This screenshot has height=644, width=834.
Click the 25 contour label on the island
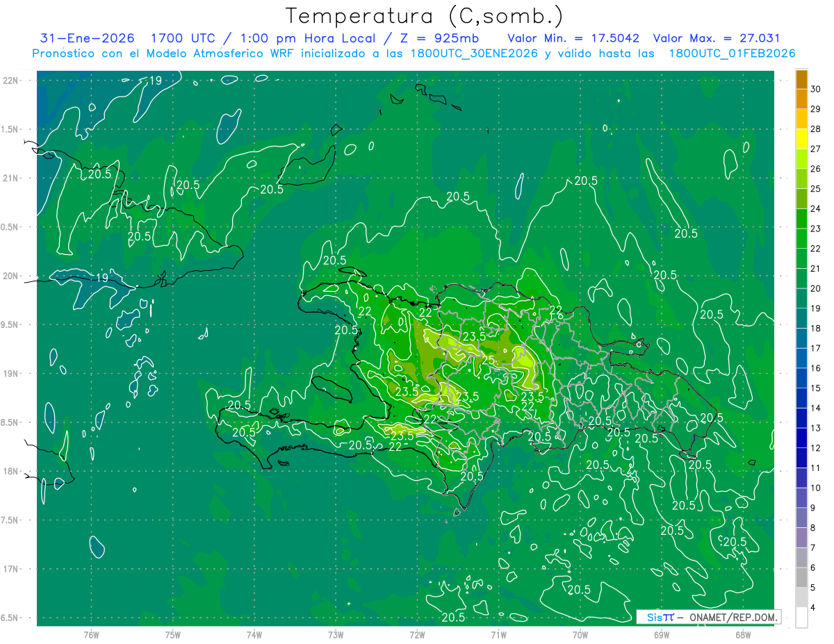[x=488, y=360]
